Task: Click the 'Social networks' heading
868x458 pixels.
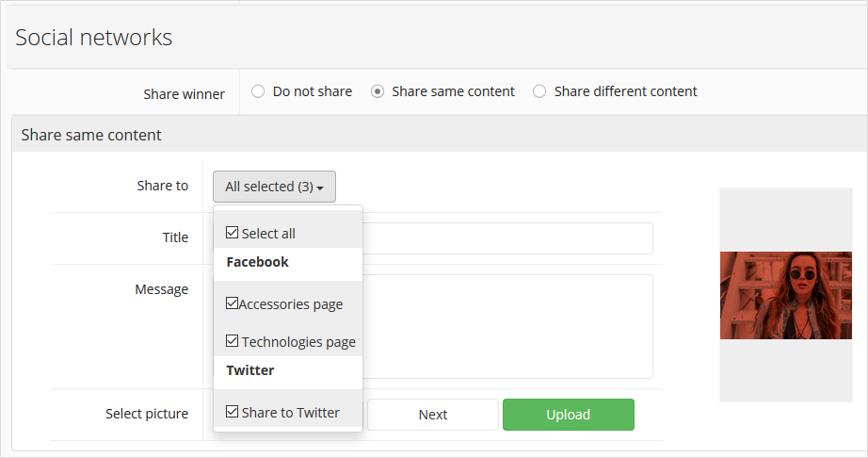Action: pos(93,37)
